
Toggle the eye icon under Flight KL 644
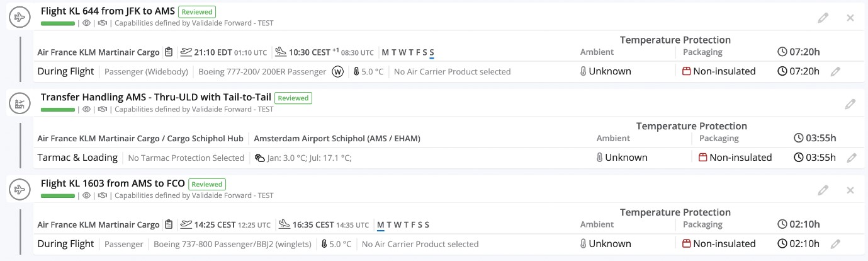(87, 23)
